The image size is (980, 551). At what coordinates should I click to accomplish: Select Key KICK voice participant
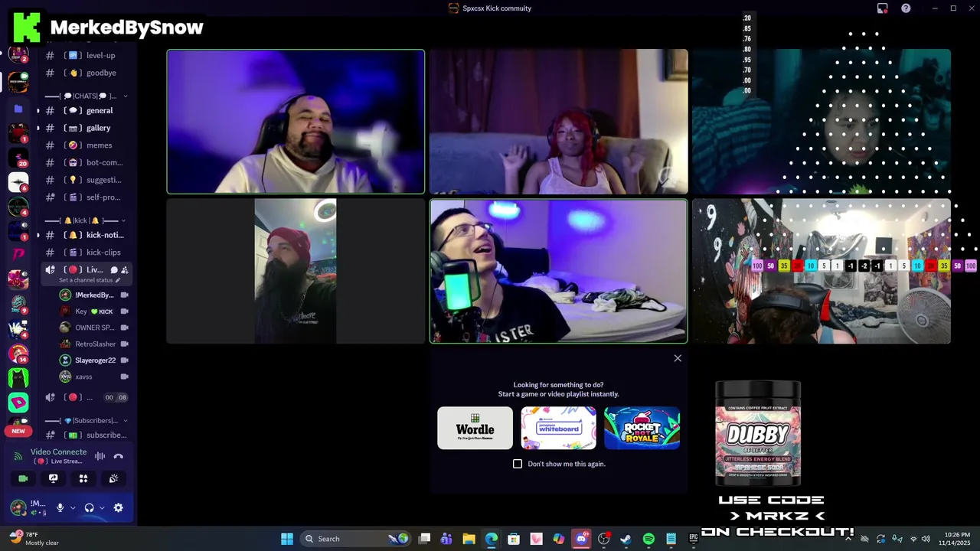[x=93, y=311]
